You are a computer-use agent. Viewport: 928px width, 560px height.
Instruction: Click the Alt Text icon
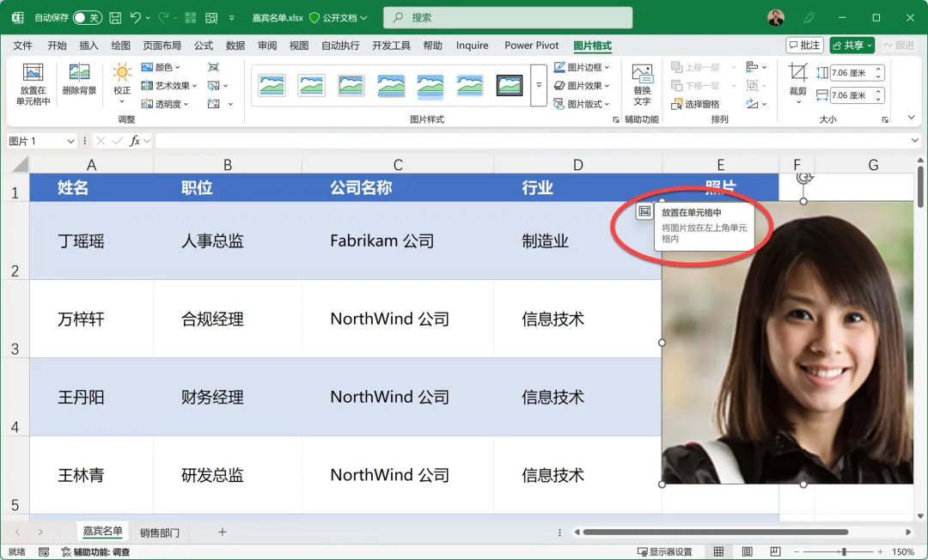642,75
